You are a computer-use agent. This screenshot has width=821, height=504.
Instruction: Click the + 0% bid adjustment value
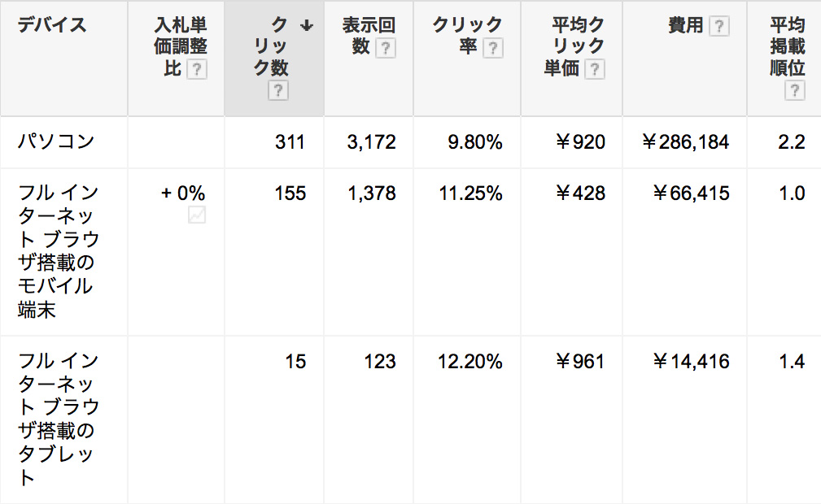coord(182,193)
